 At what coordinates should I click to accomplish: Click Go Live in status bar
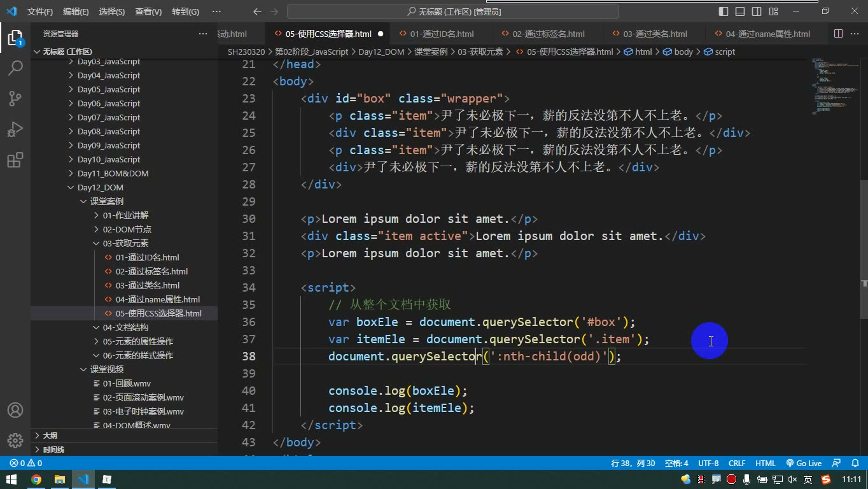804,464
